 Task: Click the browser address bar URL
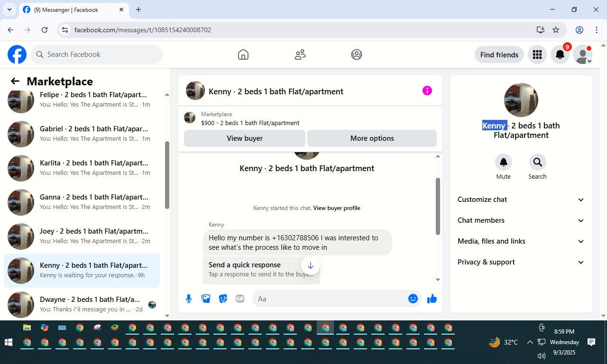143,30
